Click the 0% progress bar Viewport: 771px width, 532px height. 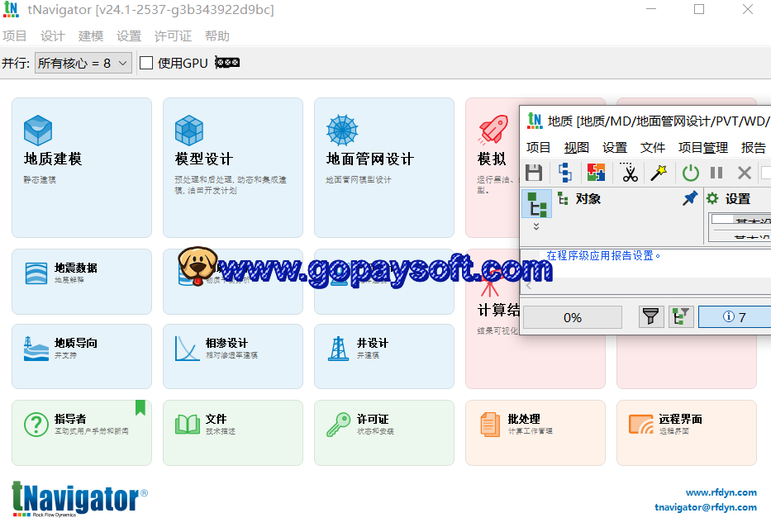point(573,317)
